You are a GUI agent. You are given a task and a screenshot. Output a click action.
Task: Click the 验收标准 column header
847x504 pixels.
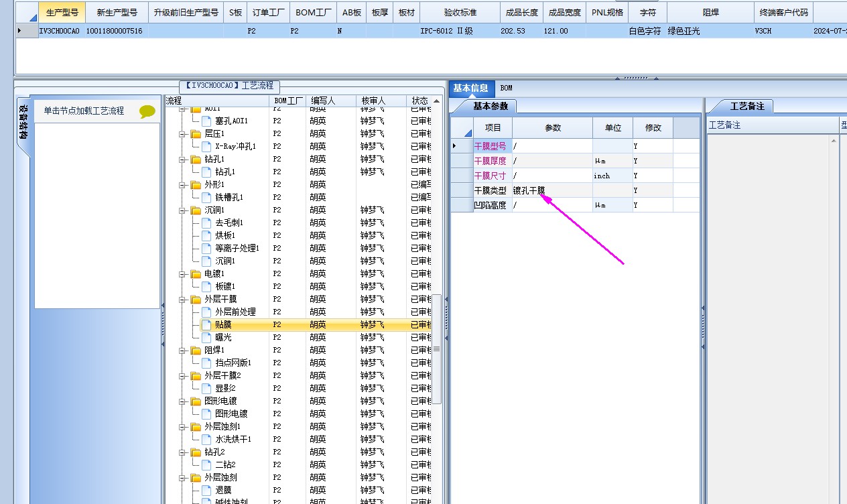[460, 13]
